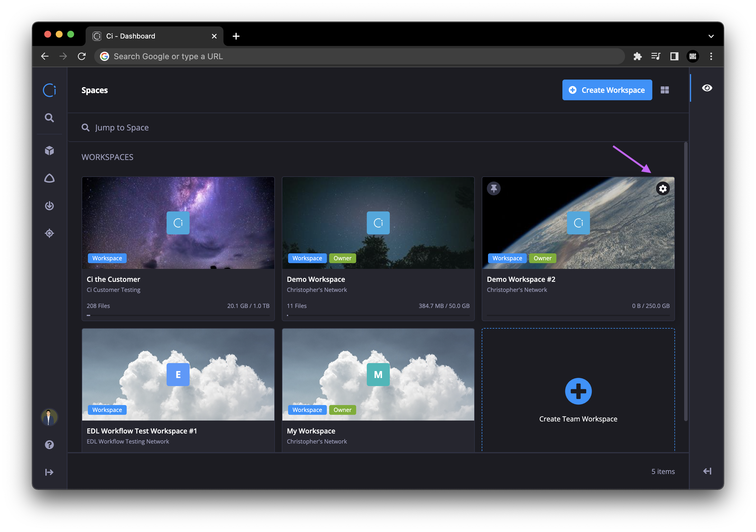Open the browser extensions puzzle icon
Image resolution: width=756 pixels, height=532 pixels.
[x=637, y=56]
